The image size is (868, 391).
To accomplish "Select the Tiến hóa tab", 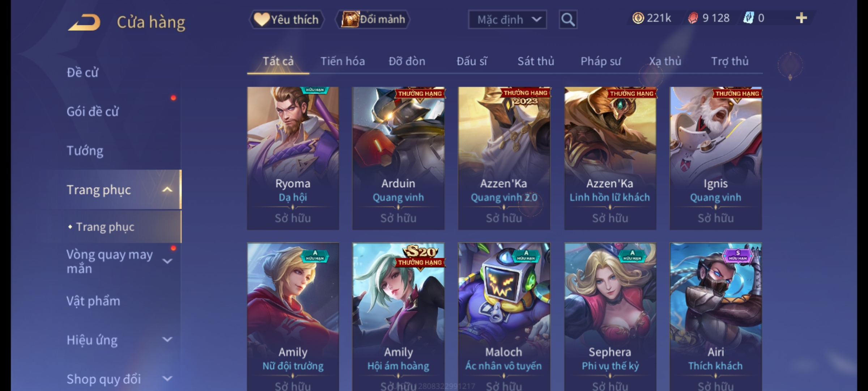I will coord(342,61).
